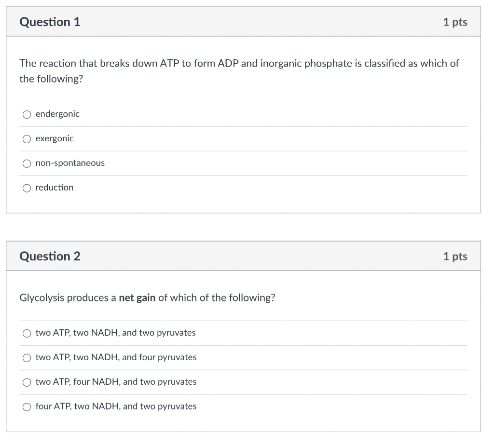The image size is (494, 448).
Task: Click the 'reduction' answer label text
Action: point(55,187)
